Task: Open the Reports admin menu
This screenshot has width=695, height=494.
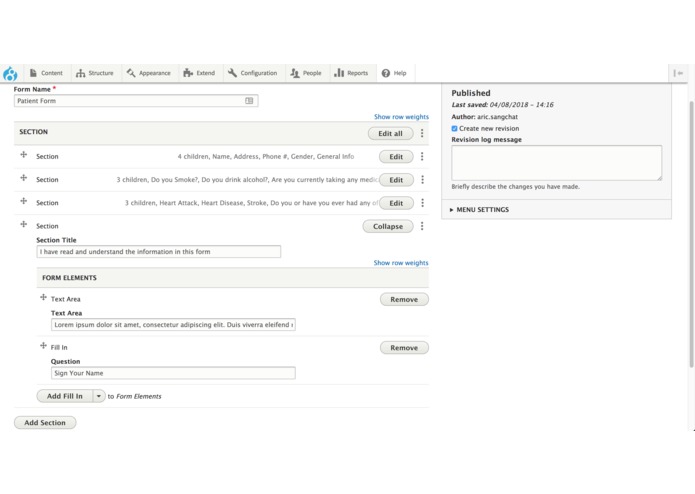Action: click(x=351, y=73)
